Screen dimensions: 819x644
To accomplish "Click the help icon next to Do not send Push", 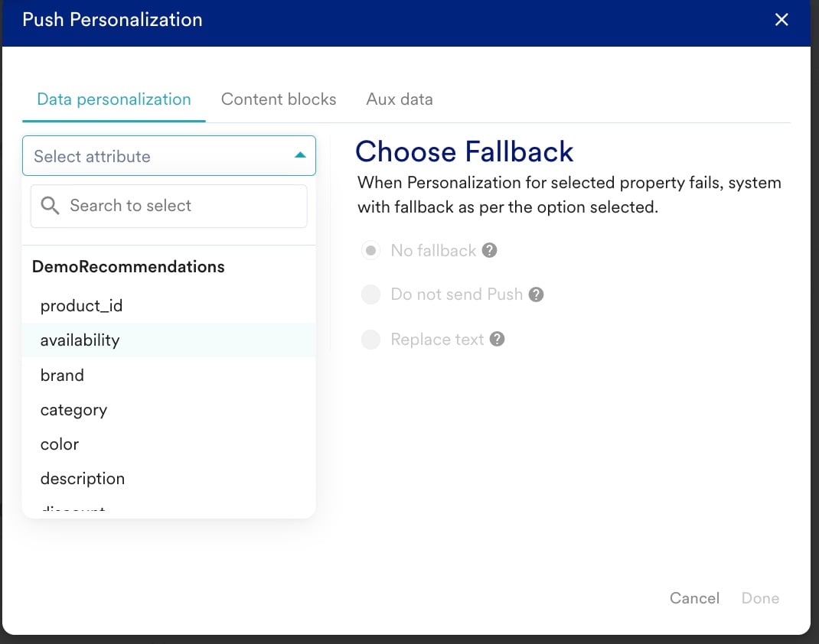I will 536,294.
